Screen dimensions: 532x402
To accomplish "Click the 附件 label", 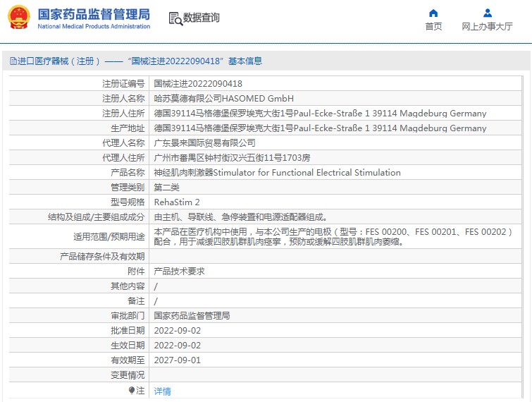I will click(x=136, y=272).
